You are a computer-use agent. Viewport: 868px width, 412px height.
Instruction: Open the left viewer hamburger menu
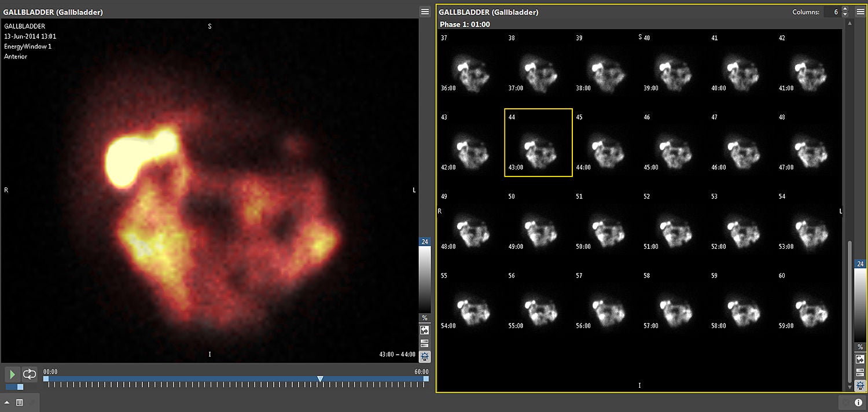click(425, 12)
